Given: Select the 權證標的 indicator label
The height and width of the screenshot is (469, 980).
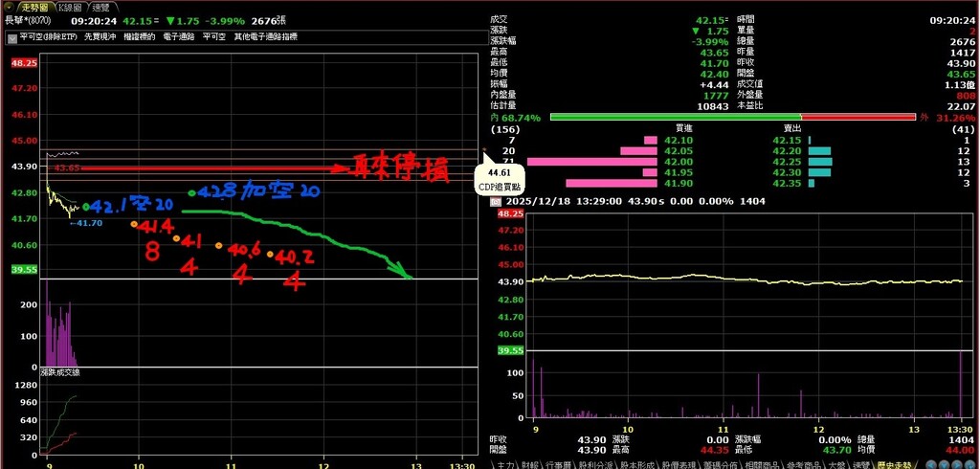Looking at the screenshot, I should click(140, 36).
